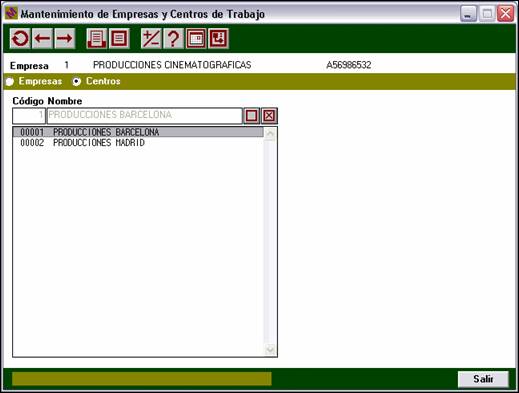Minimize the Mantenimiento de Empresas window

coord(468,14)
